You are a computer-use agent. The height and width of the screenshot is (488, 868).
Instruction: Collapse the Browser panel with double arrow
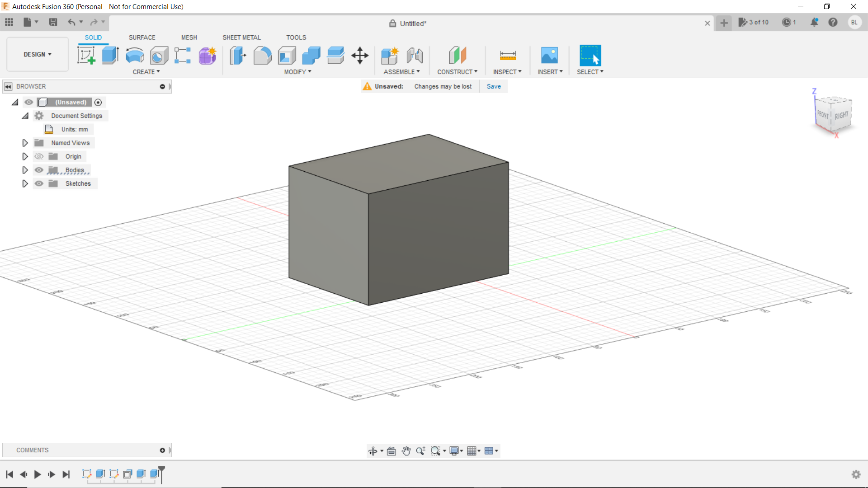(8, 87)
